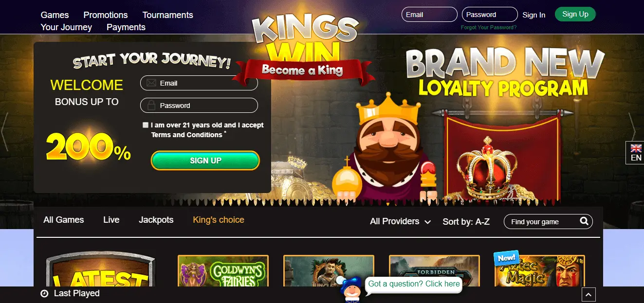The image size is (644, 303).
Task: Expand the All Providers dropdown
Action: coord(400,221)
